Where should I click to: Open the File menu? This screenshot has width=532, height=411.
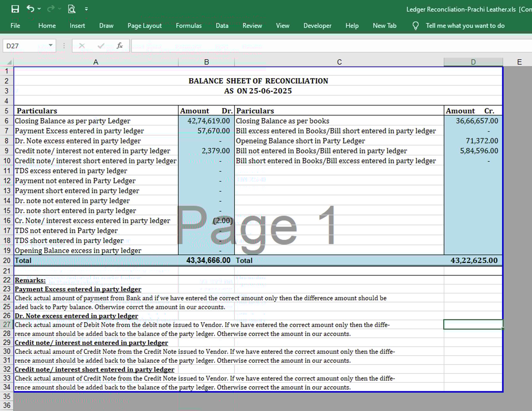point(15,26)
